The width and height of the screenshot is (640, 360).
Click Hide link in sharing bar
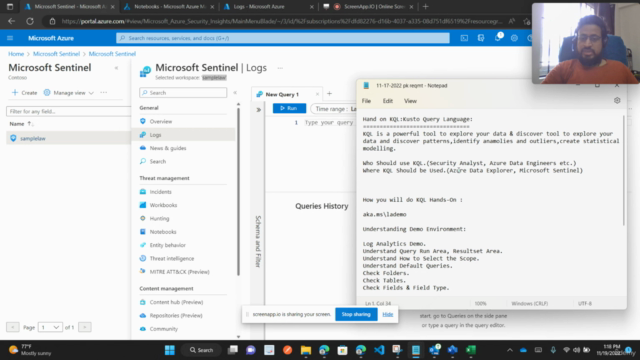[x=388, y=314]
